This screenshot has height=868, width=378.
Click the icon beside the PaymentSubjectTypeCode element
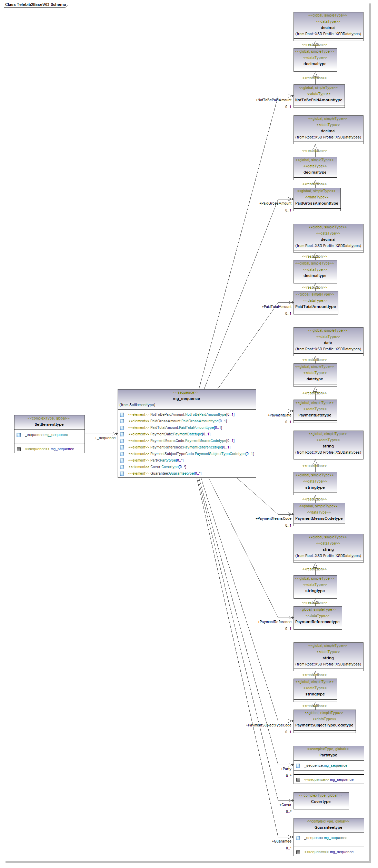tap(122, 454)
